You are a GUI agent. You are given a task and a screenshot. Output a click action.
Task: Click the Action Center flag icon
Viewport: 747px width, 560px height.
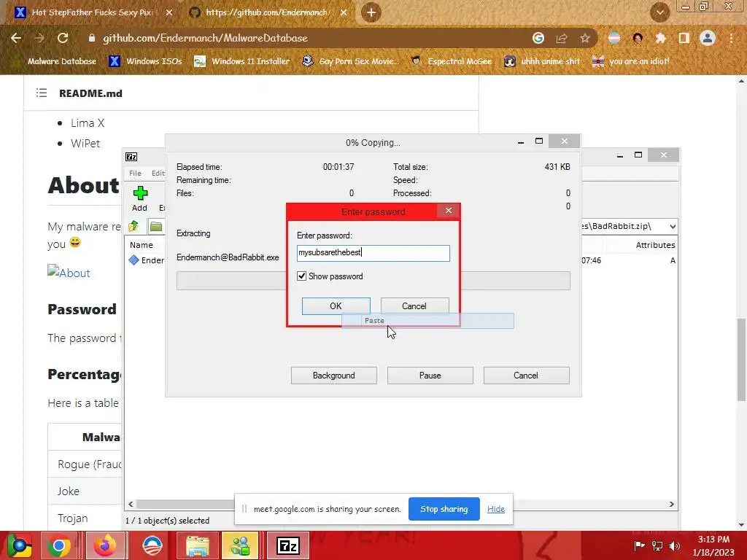639,545
